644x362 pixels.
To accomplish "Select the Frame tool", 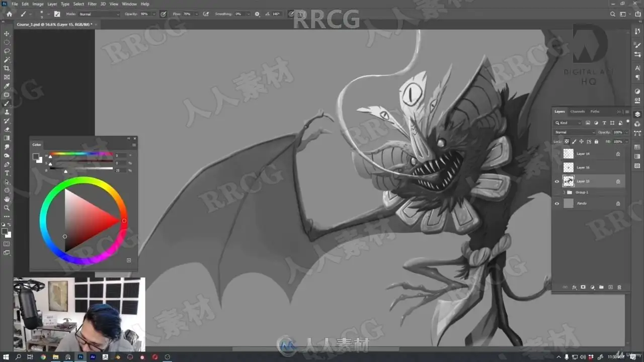I will 7,77.
